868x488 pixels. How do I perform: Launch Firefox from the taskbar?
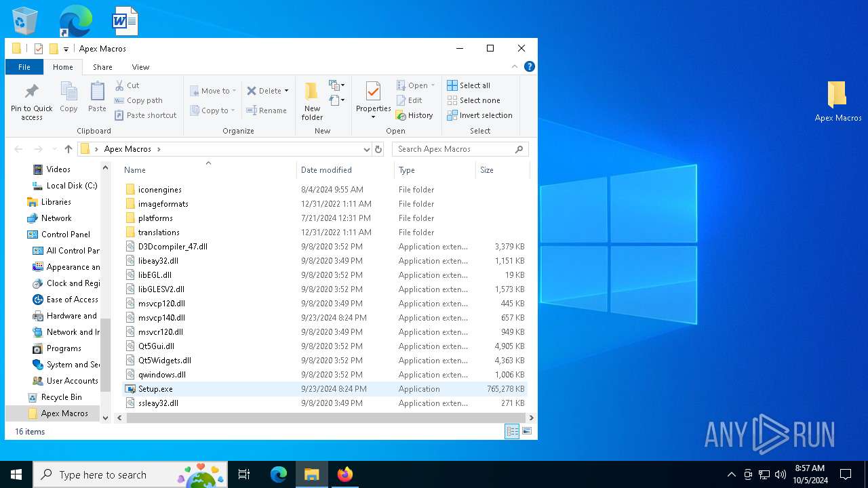[x=345, y=474]
